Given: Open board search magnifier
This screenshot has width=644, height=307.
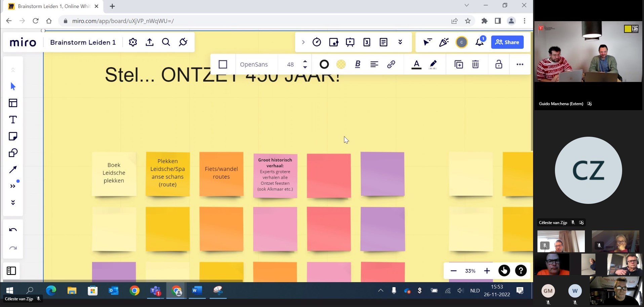Looking at the screenshot, I should click(x=166, y=42).
